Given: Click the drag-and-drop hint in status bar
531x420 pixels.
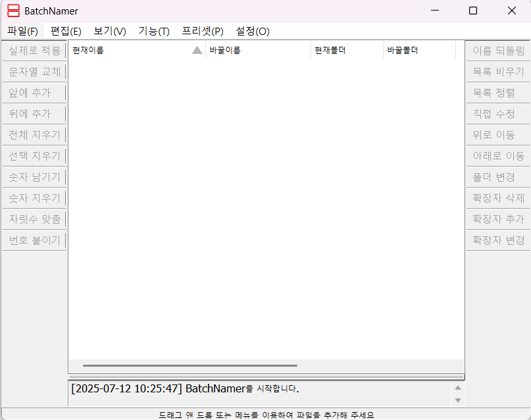Looking at the screenshot, I should pyautogui.click(x=266, y=415).
